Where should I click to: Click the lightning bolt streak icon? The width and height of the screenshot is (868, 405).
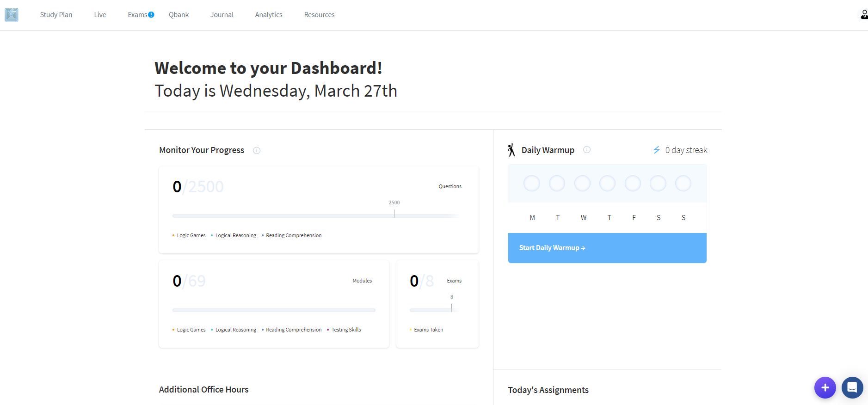pyautogui.click(x=656, y=150)
